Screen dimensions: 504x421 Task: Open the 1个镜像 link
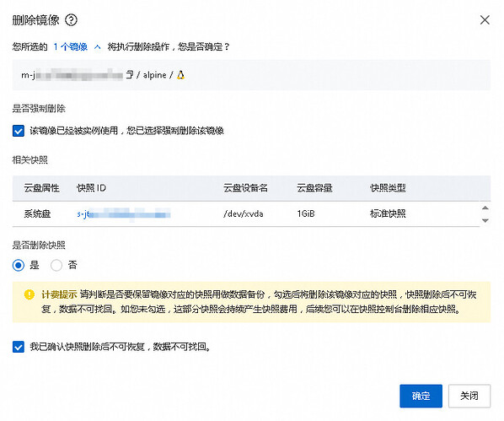71,47
